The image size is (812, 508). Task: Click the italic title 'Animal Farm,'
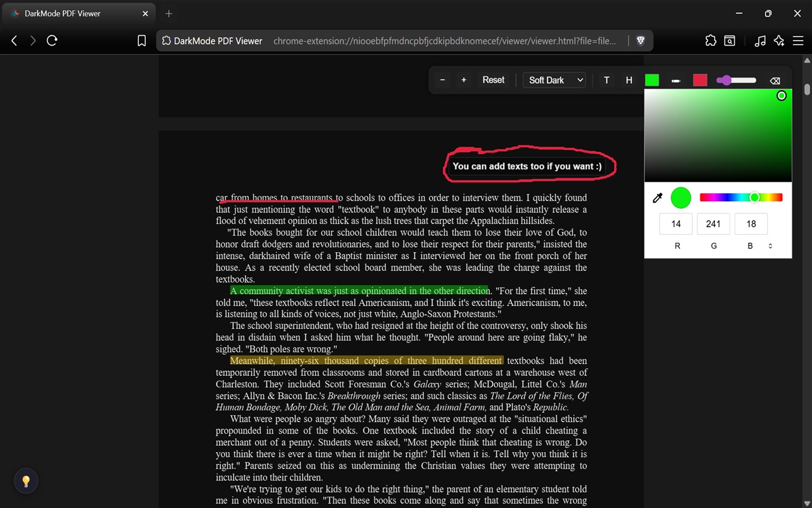[x=459, y=407]
